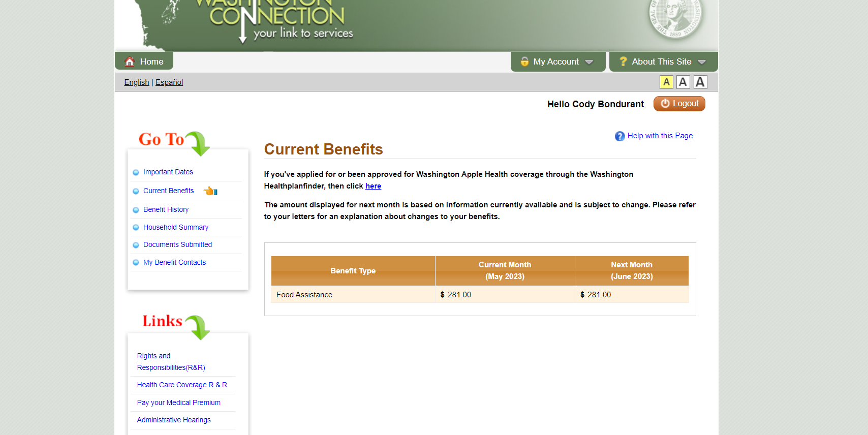
Task: Click the 'here' Healthplanfinder link
Action: pyautogui.click(x=373, y=186)
